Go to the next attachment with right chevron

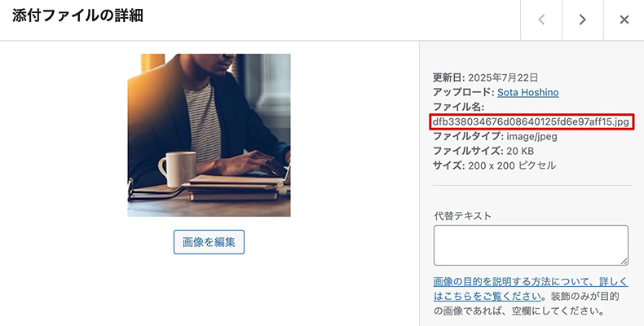click(x=582, y=20)
